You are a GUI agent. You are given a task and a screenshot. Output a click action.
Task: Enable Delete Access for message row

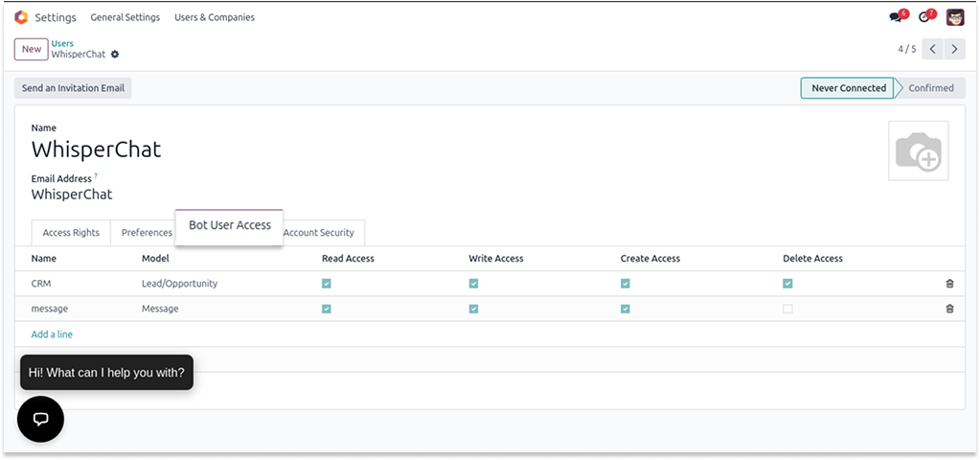click(x=787, y=309)
